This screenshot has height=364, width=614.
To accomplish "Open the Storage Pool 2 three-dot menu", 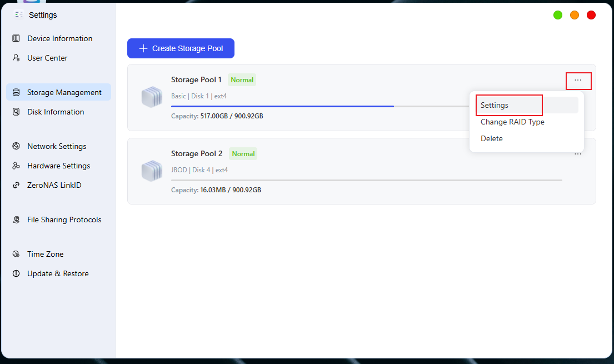I will tap(578, 154).
